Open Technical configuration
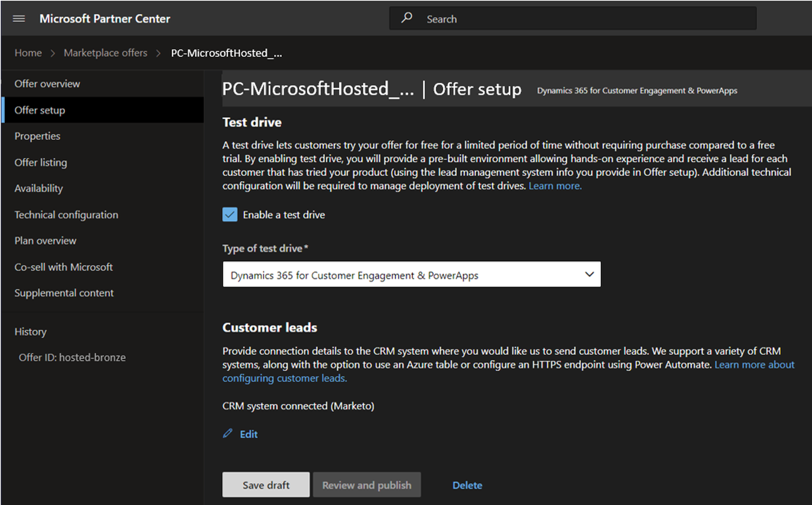 66,215
